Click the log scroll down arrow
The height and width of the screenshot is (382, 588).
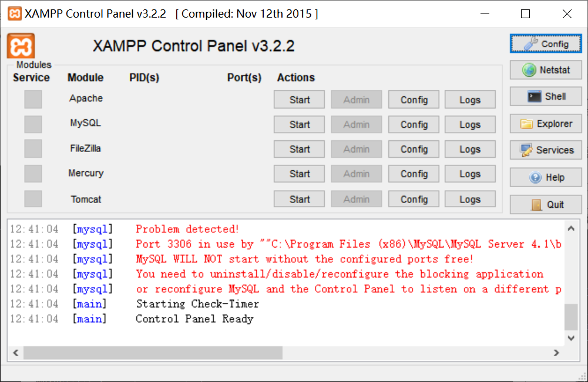pos(571,338)
